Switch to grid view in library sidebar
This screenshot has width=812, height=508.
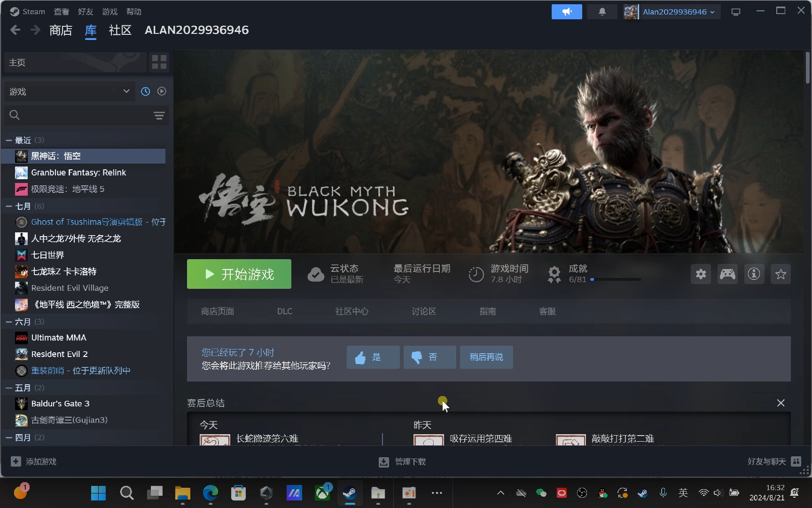point(159,62)
